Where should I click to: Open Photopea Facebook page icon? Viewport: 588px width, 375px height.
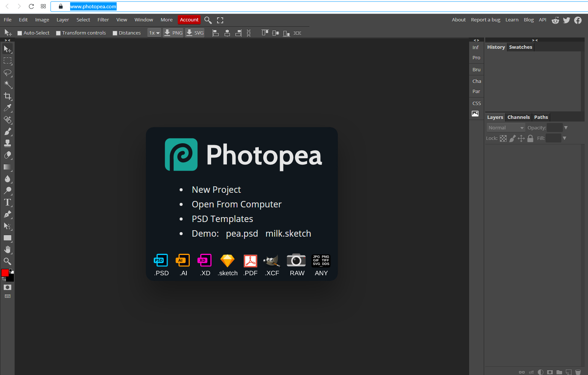pyautogui.click(x=578, y=20)
